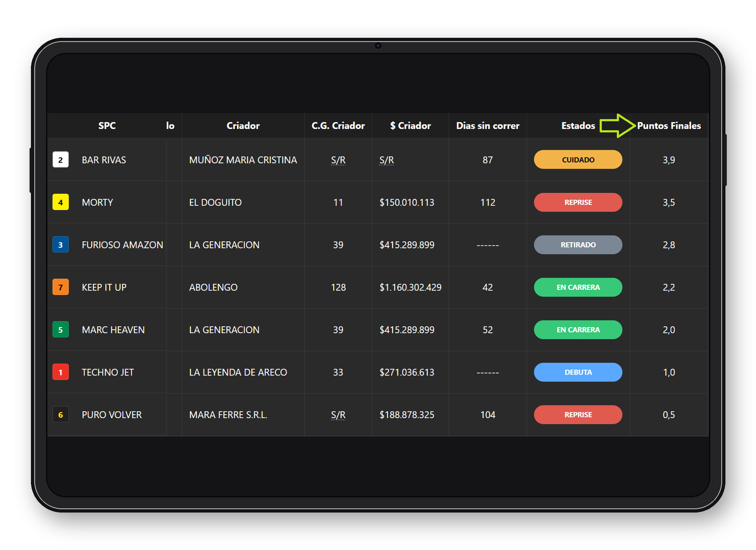Click the horse name FURIOSO AMAZON
Image resolution: width=756 pixels, height=550 pixels.
click(122, 245)
